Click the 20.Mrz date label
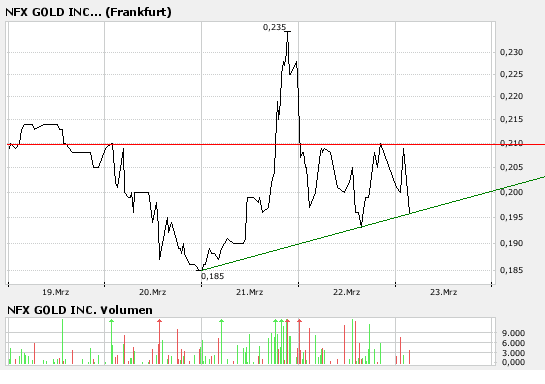 [153, 292]
